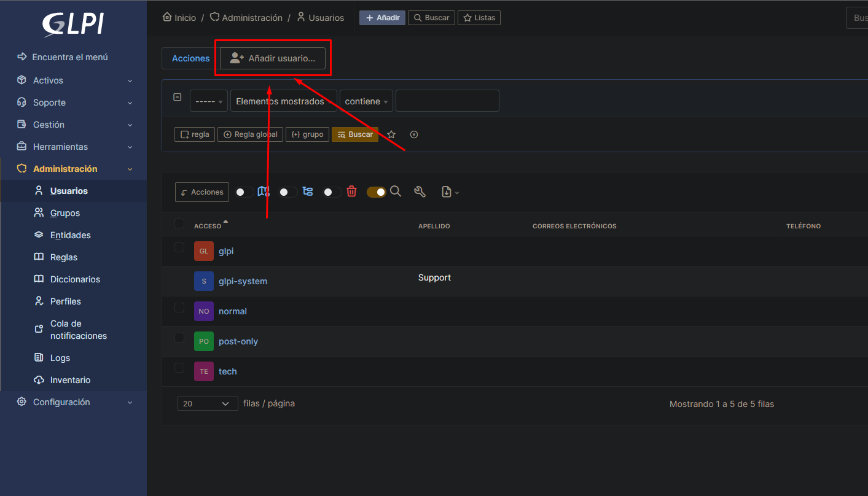Open Perfiles in Administración menu

click(66, 301)
